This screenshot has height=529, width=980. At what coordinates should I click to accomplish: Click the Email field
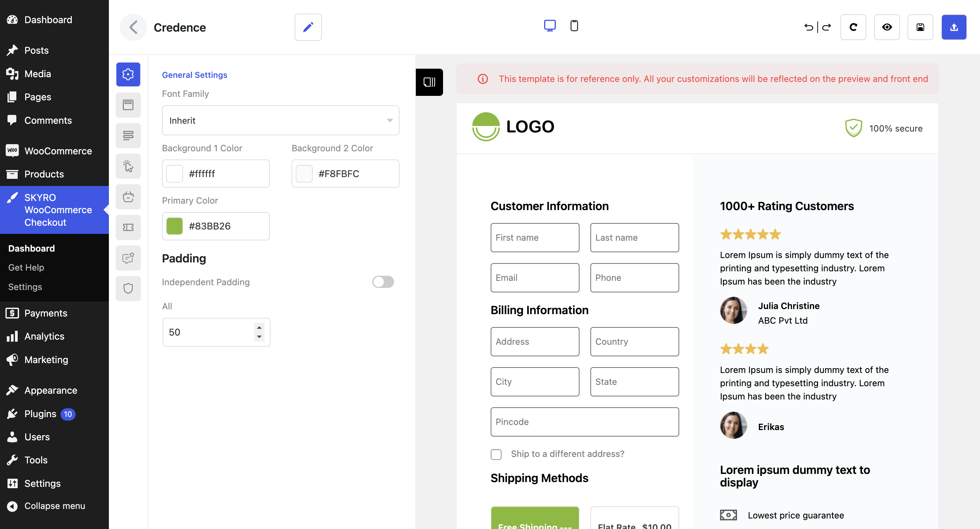pyautogui.click(x=535, y=278)
